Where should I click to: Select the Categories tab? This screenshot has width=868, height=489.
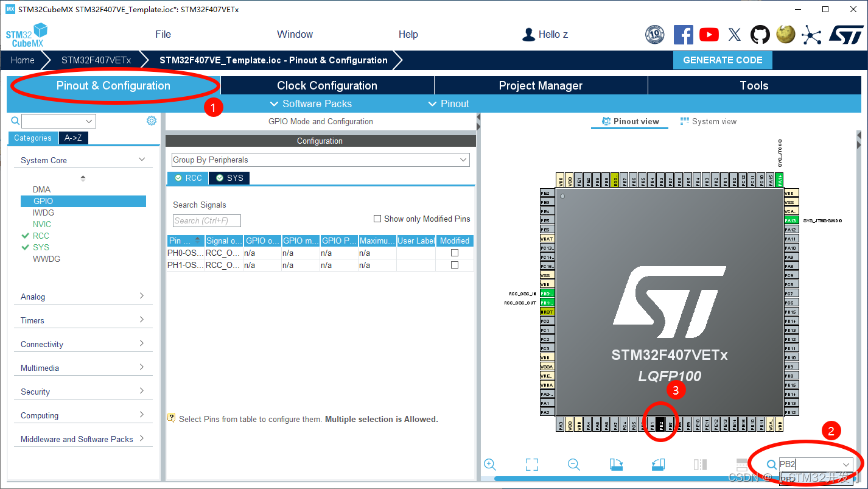[x=33, y=138]
